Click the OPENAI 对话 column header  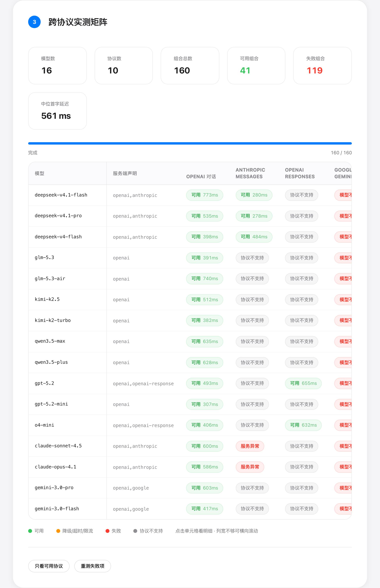coord(201,177)
